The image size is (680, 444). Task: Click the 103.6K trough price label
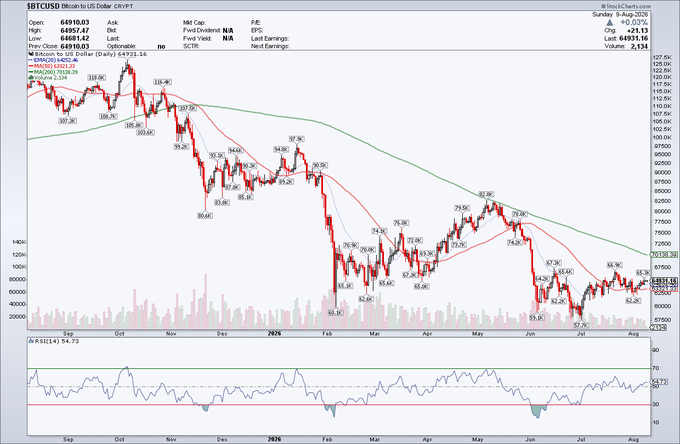click(145, 133)
